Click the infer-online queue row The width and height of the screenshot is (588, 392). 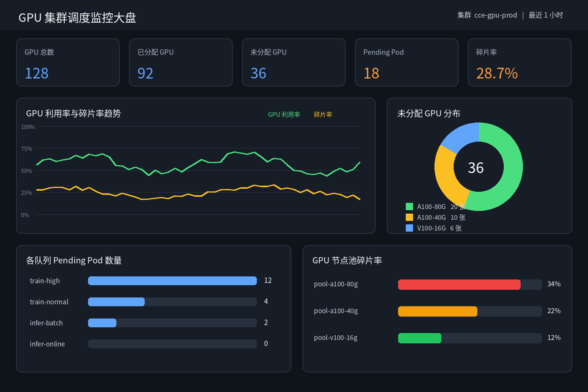click(x=151, y=344)
